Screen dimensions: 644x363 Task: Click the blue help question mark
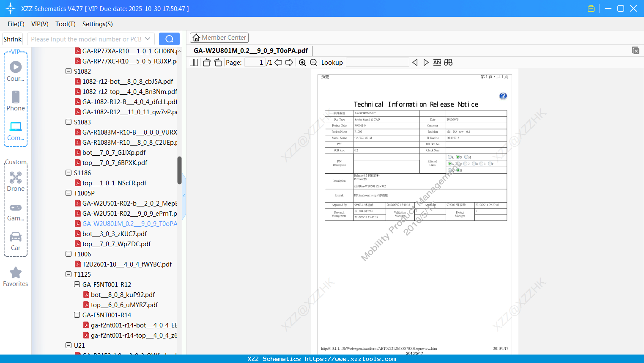tap(503, 96)
